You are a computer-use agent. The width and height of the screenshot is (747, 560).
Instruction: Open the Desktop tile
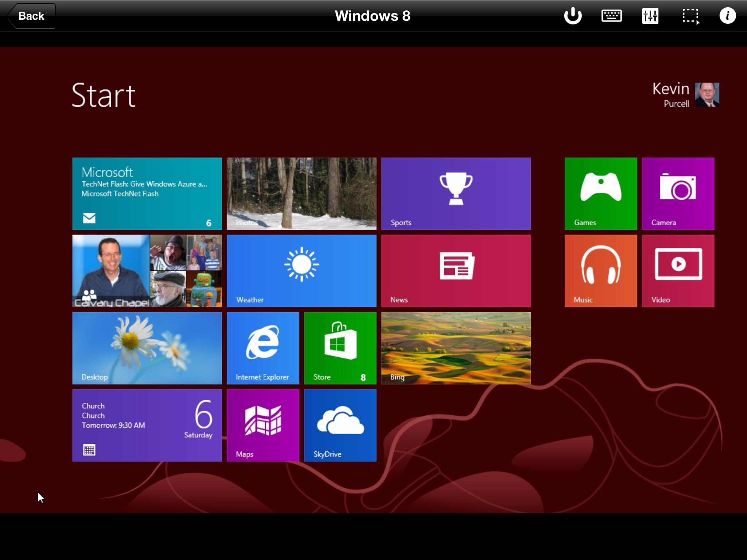(x=147, y=348)
